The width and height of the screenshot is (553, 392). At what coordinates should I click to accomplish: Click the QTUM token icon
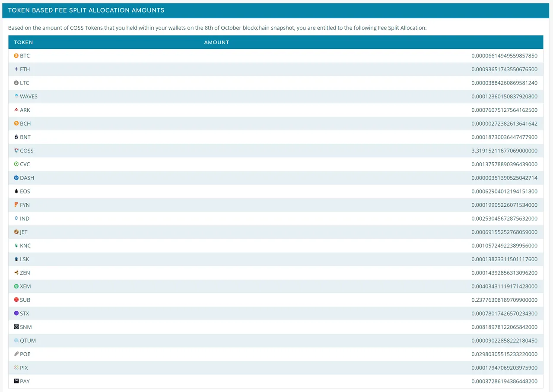tap(16, 341)
